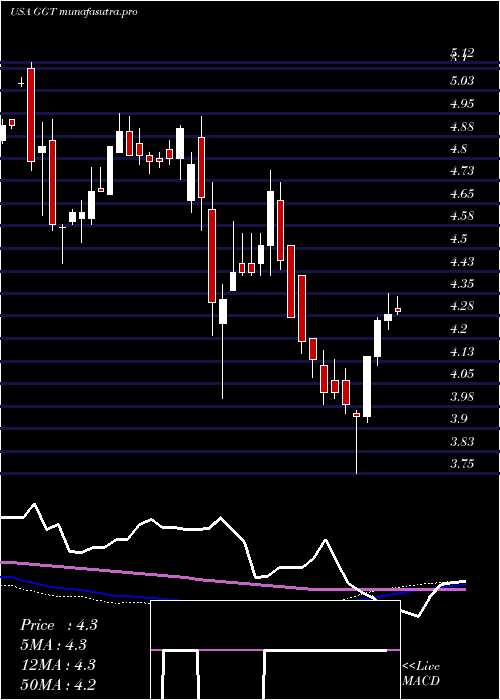Click the 5.03 price axis label

pyautogui.click(x=462, y=81)
